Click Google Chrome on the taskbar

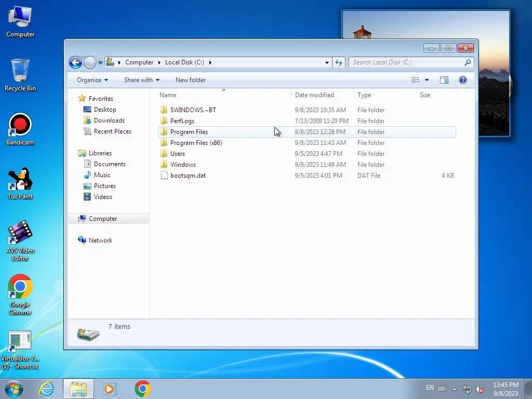[142, 389]
